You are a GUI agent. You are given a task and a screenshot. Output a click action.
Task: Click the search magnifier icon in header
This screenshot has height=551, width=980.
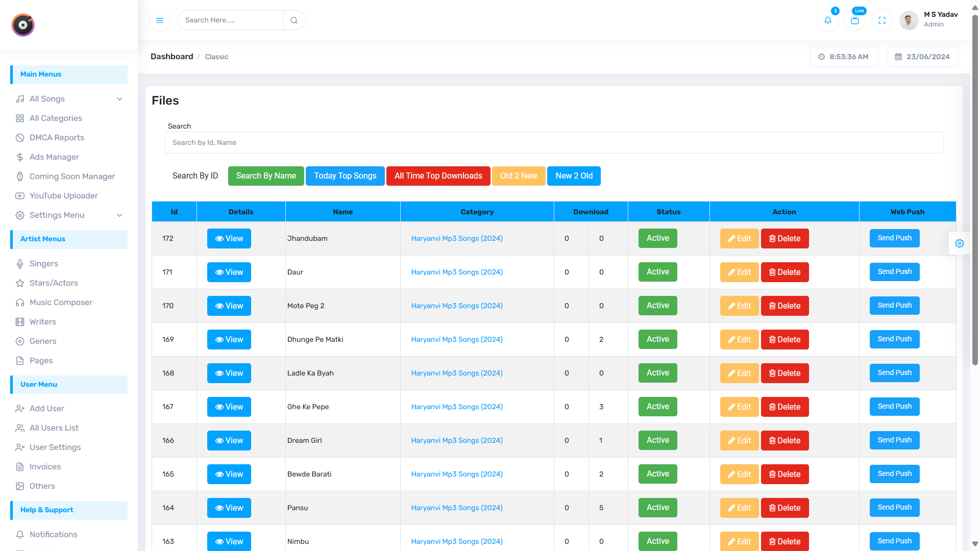tap(294, 20)
